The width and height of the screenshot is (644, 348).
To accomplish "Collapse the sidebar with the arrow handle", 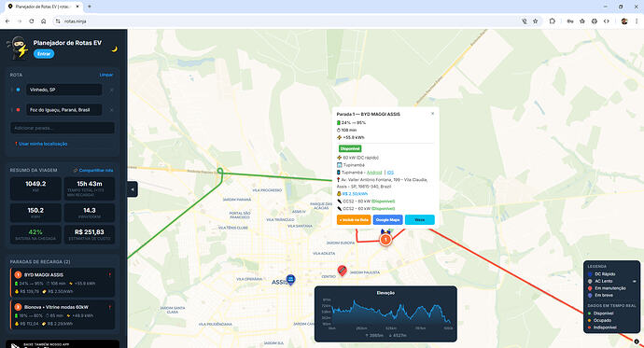I will coord(133,189).
